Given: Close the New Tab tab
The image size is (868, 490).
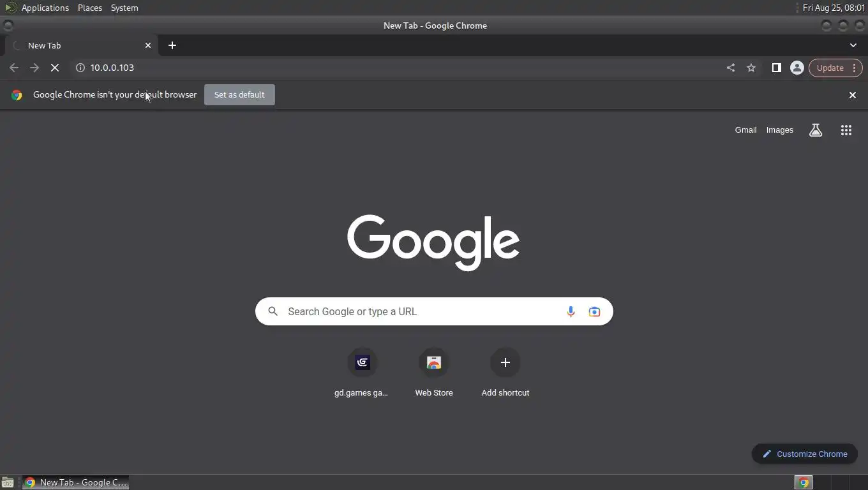Looking at the screenshot, I should click(x=148, y=45).
